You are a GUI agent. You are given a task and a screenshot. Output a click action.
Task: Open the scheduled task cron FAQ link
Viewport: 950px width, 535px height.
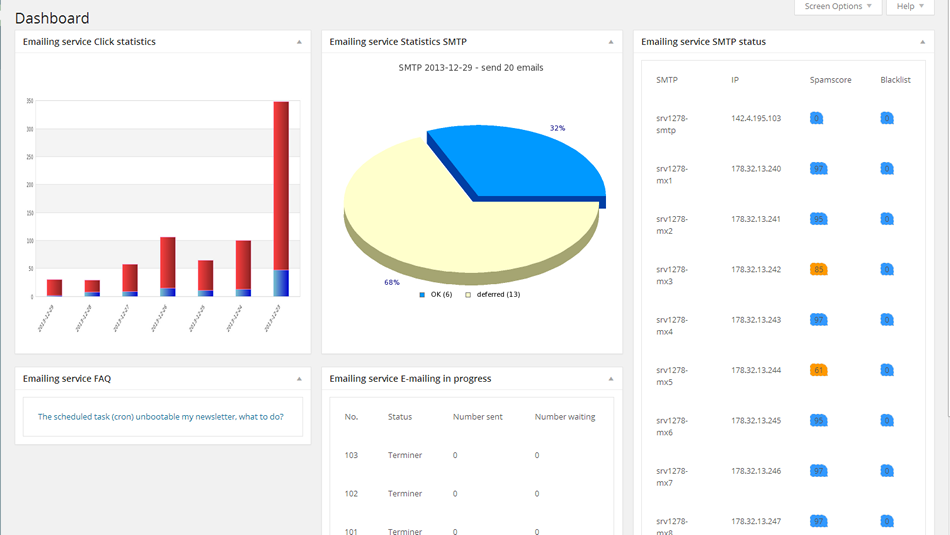[x=161, y=417]
